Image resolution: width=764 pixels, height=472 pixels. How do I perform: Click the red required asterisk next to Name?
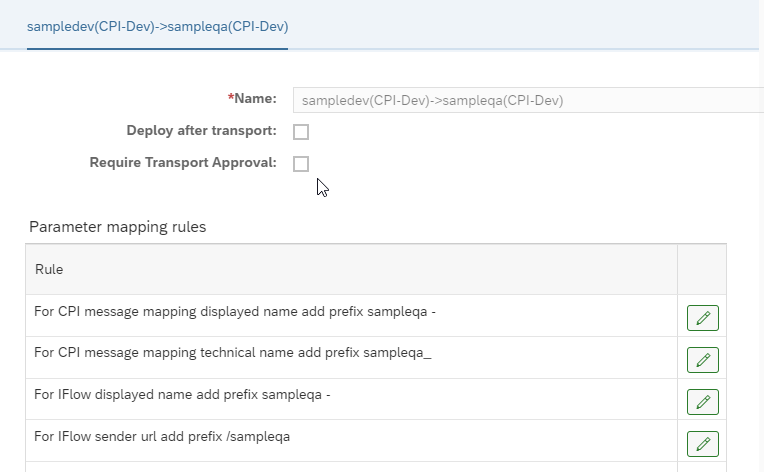point(231,97)
